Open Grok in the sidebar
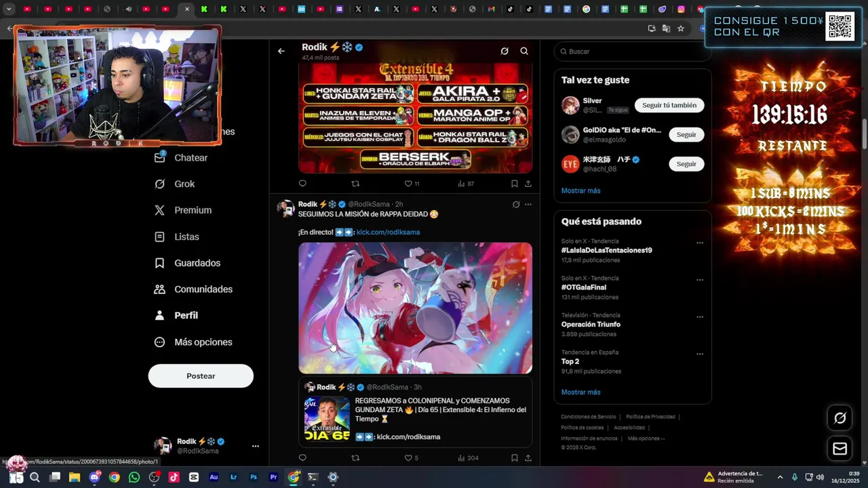The width and height of the screenshot is (868, 488). coord(175,184)
